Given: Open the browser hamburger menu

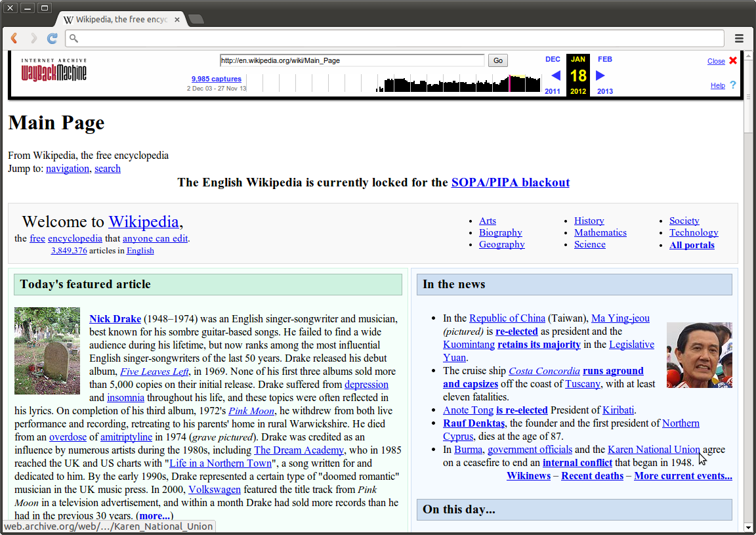Looking at the screenshot, I should coord(739,38).
